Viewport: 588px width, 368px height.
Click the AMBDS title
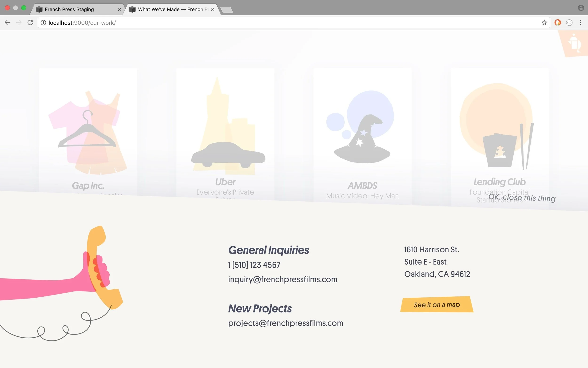[362, 186]
